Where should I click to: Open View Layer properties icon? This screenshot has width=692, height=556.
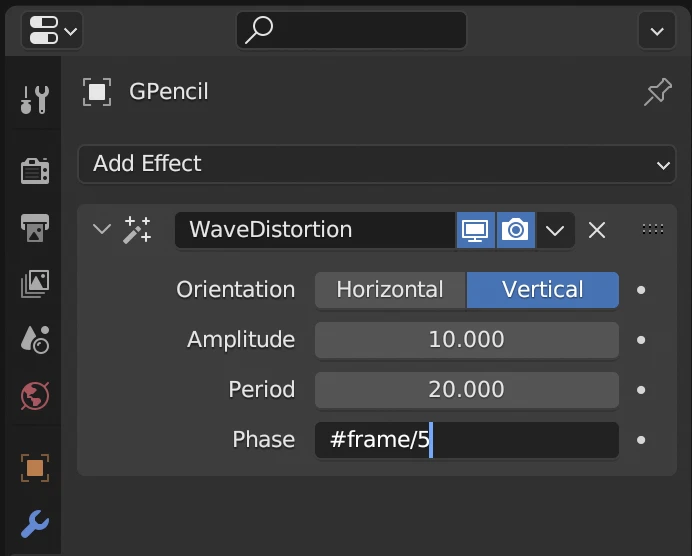(x=35, y=284)
